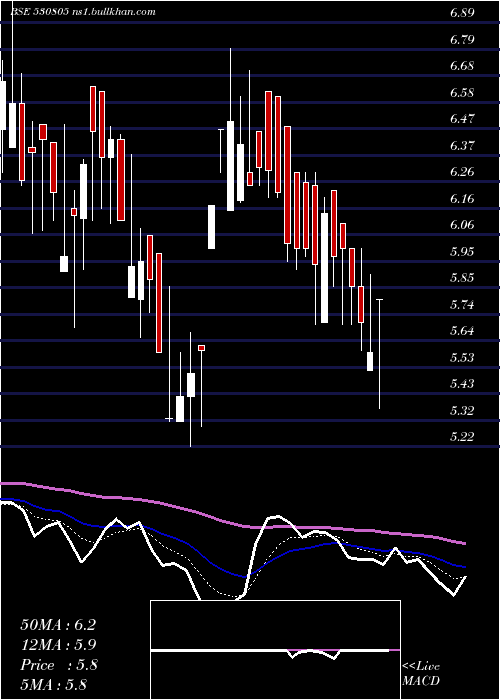Click the 5.22 price axis label
The image size is (500, 700).
pyautogui.click(x=462, y=437)
